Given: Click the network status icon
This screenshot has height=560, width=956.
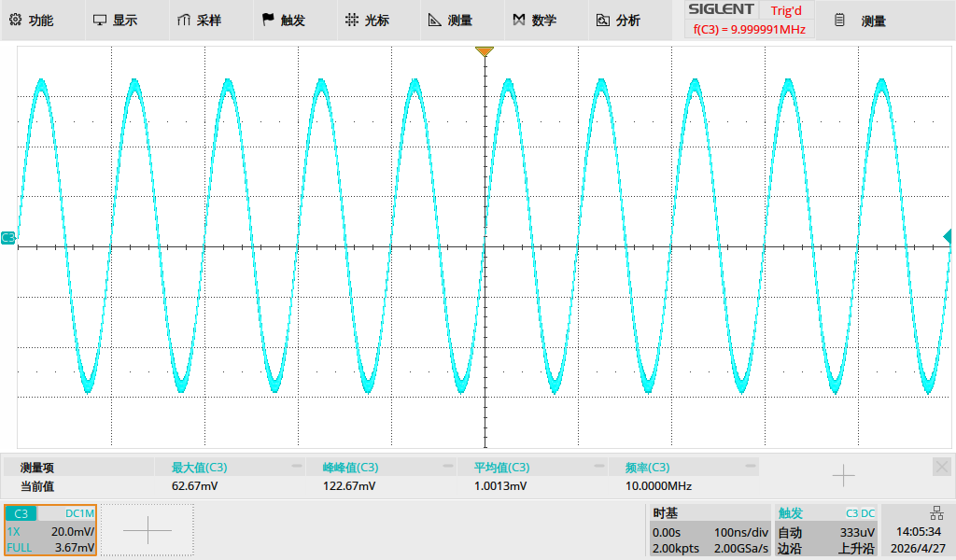Looking at the screenshot, I should click(936, 513).
